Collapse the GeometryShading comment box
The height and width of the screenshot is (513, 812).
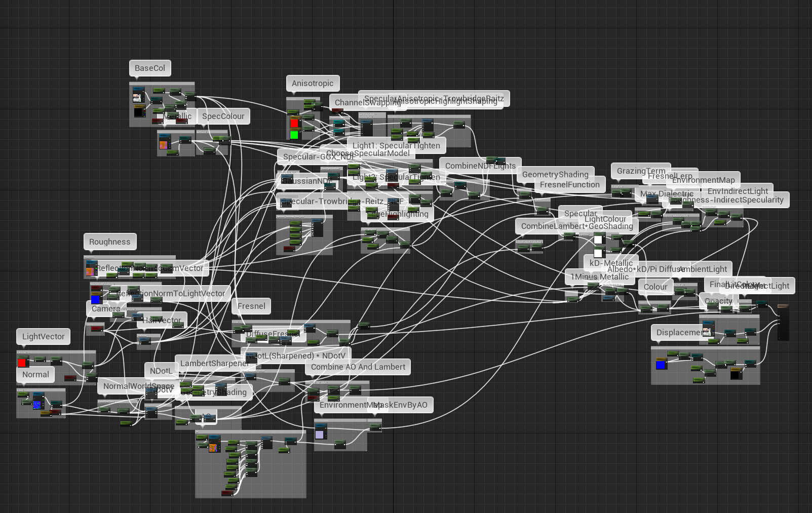556,174
